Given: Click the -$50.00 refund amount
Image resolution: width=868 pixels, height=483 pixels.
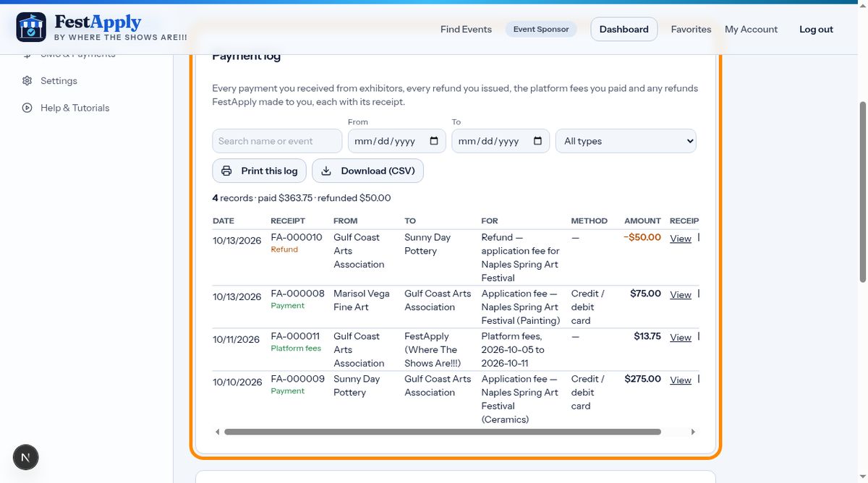Looking at the screenshot, I should pyautogui.click(x=642, y=237).
